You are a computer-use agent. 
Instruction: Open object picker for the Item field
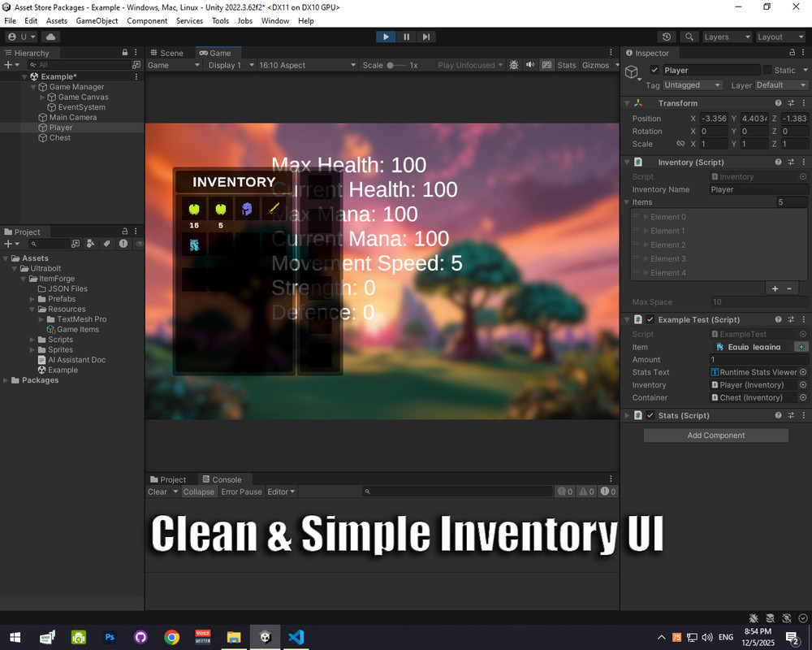tap(802, 347)
